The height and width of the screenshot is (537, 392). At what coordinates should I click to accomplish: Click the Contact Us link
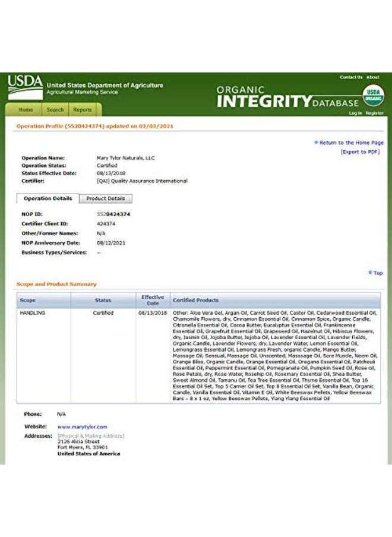pos(351,77)
